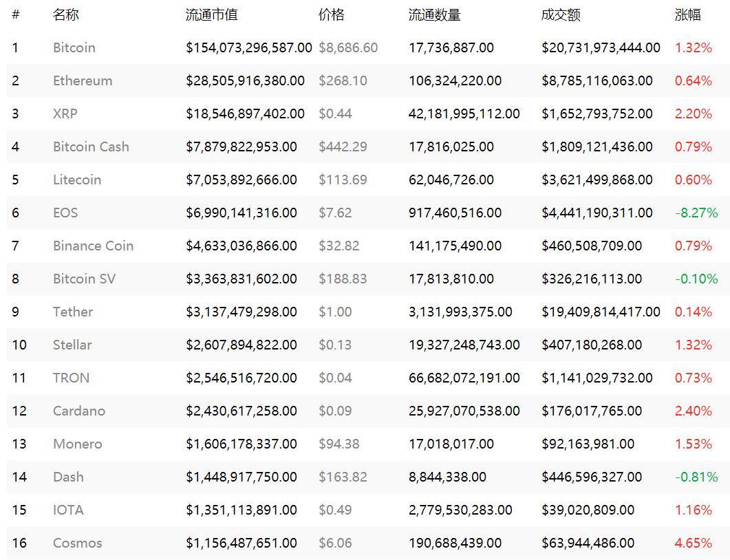Sort by 价格 column header
Viewport: 730px width, 560px height.
click(331, 15)
